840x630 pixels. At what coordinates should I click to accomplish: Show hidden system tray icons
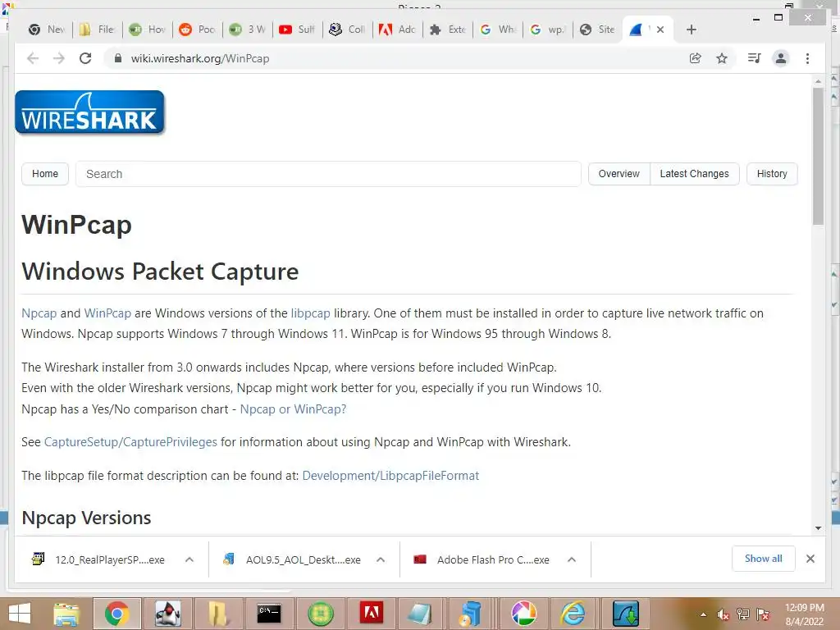pos(703,614)
